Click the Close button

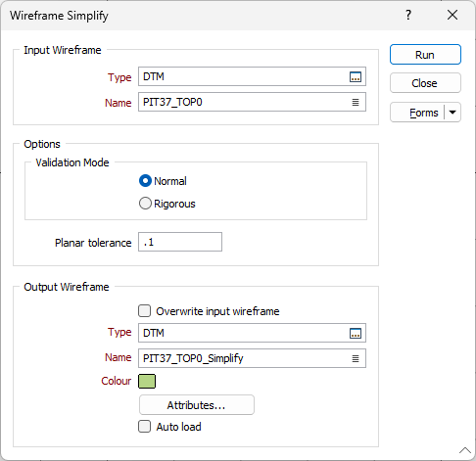[425, 83]
